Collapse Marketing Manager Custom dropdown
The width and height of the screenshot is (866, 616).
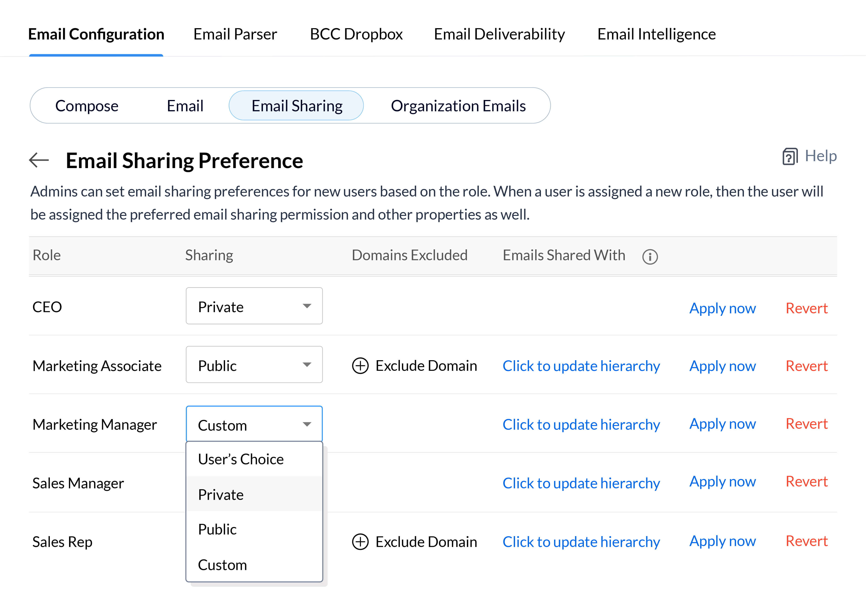click(x=254, y=424)
